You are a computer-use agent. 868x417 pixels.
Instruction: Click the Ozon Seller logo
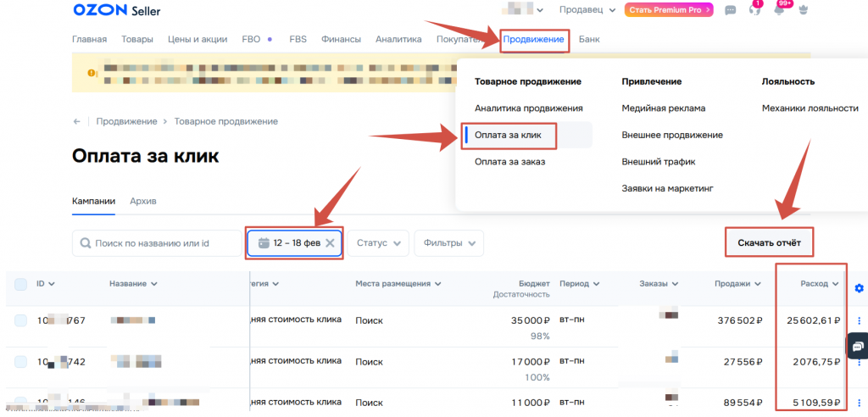(115, 10)
